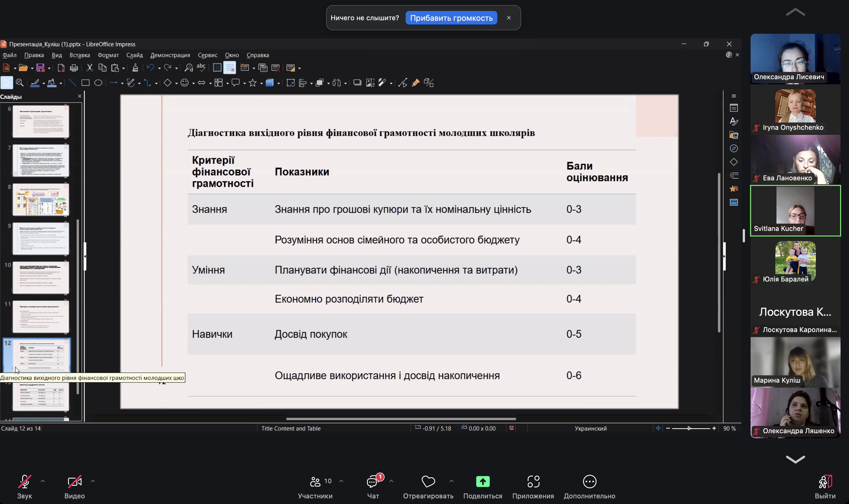Open the Участники participants panel
Image resolution: width=849 pixels, height=504 pixels.
[x=315, y=487]
